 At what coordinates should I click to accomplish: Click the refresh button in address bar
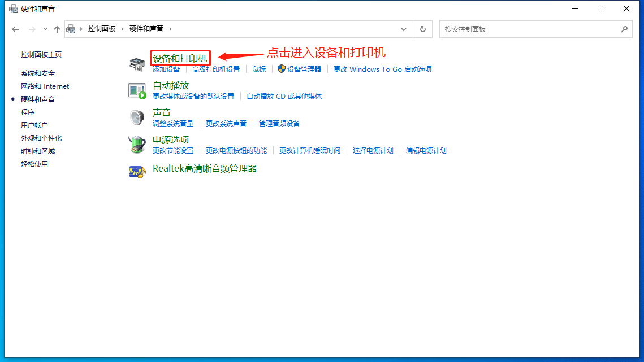(x=423, y=29)
